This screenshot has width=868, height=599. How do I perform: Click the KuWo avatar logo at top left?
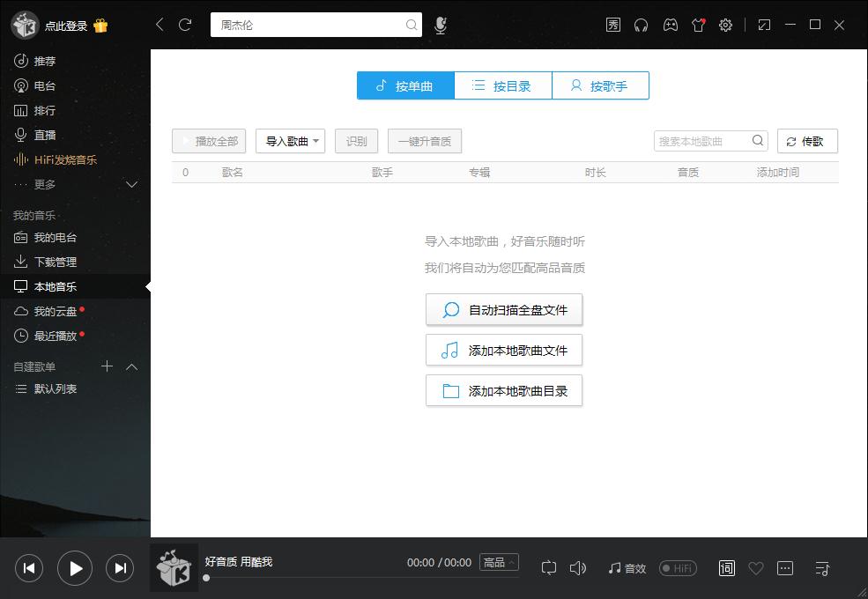point(25,26)
